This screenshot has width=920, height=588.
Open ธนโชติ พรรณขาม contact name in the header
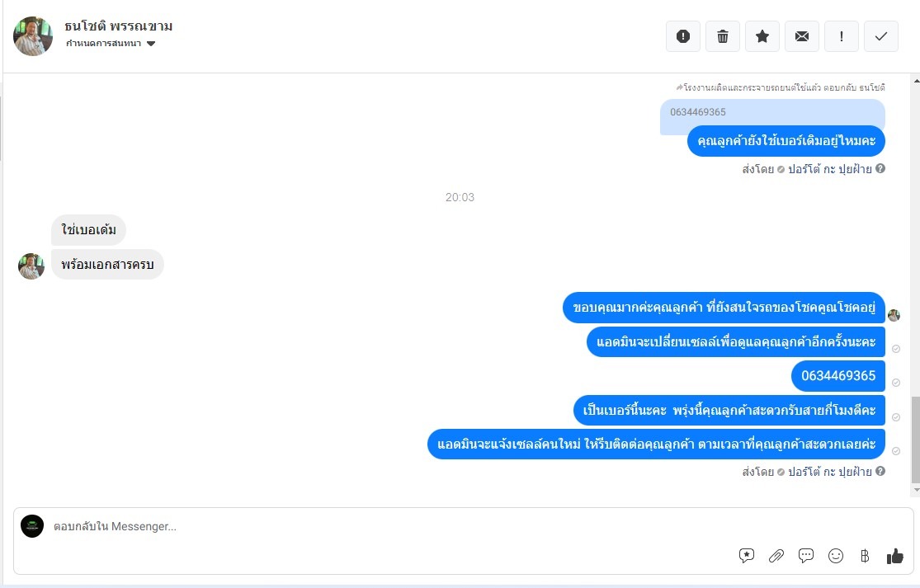point(119,26)
